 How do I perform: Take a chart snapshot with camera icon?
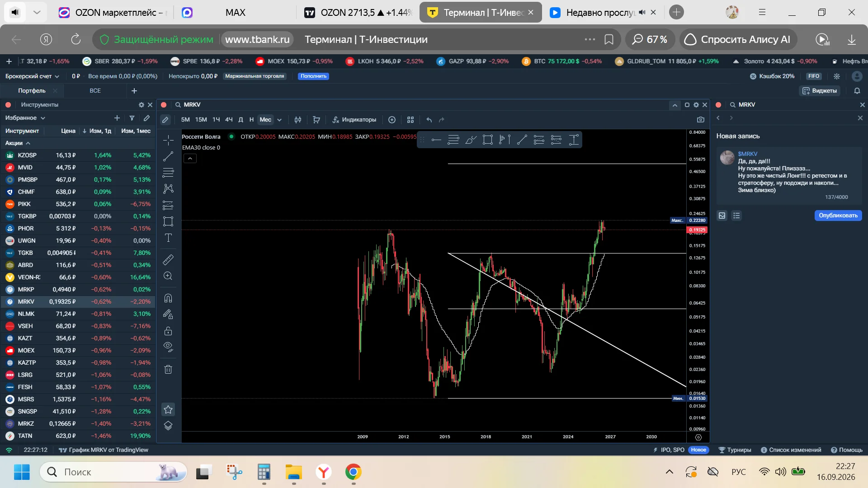[x=701, y=120]
